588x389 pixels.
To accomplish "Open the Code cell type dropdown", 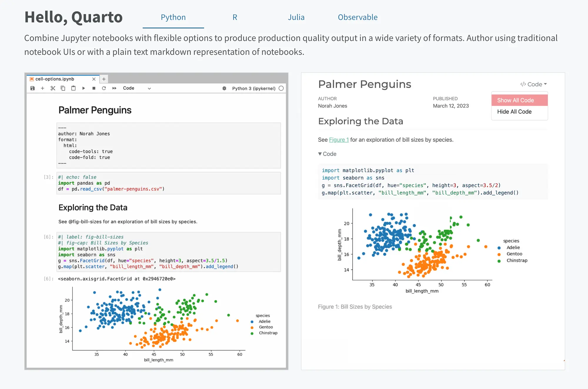I will click(137, 88).
